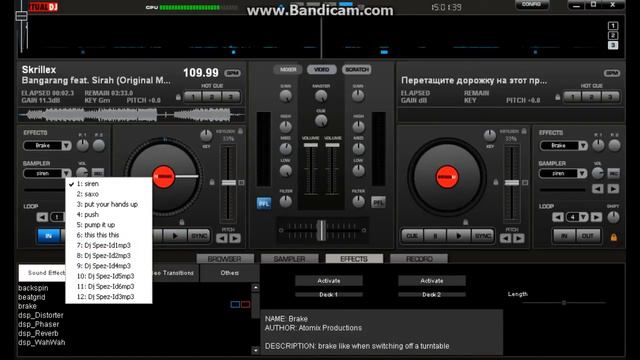Click the crossfader handle
Viewport: 640px width, 360px height.
pyautogui.click(x=322, y=230)
